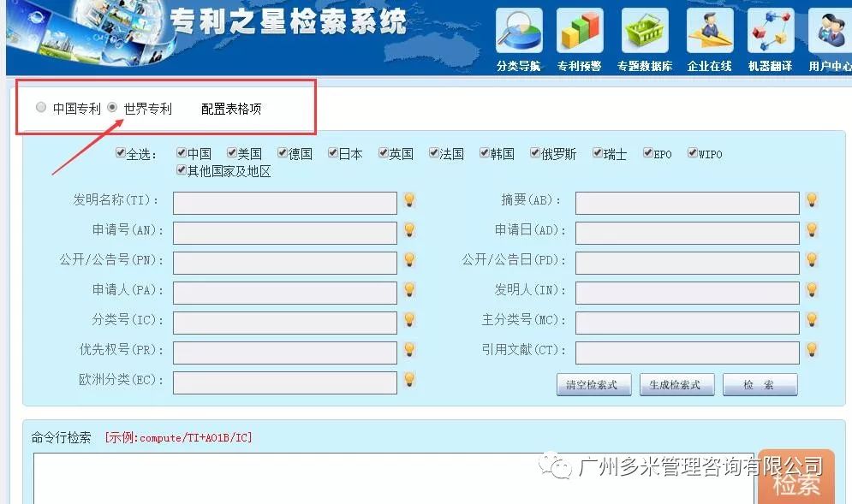Uncheck the 全选 select-all checkbox
This screenshot has width=852, height=504.
119,153
